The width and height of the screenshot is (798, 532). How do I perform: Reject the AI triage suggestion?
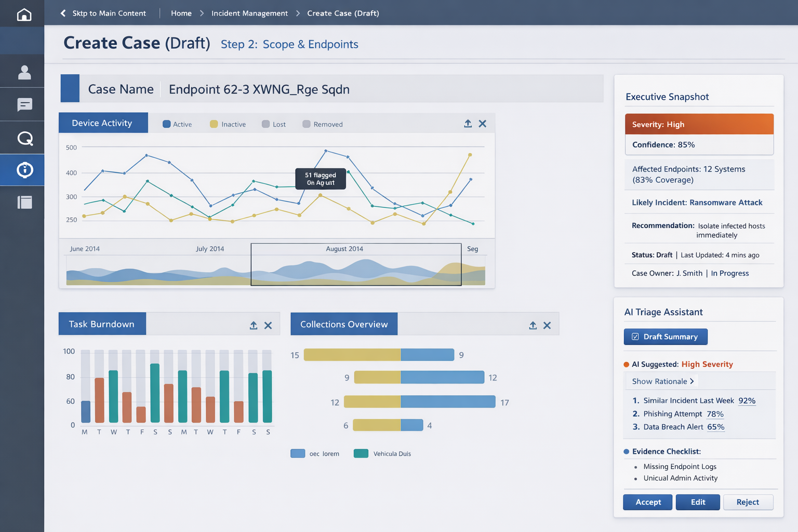tap(748, 502)
